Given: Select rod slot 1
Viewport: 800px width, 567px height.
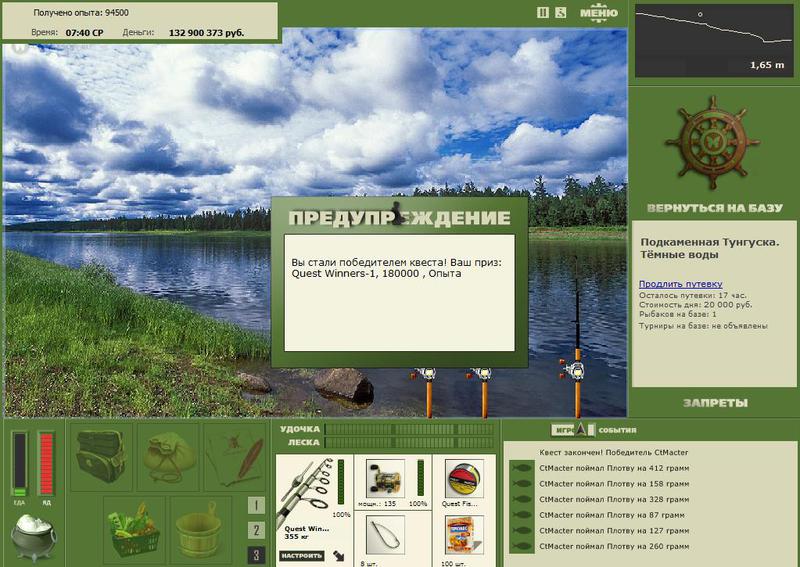Looking at the screenshot, I should (x=256, y=506).
